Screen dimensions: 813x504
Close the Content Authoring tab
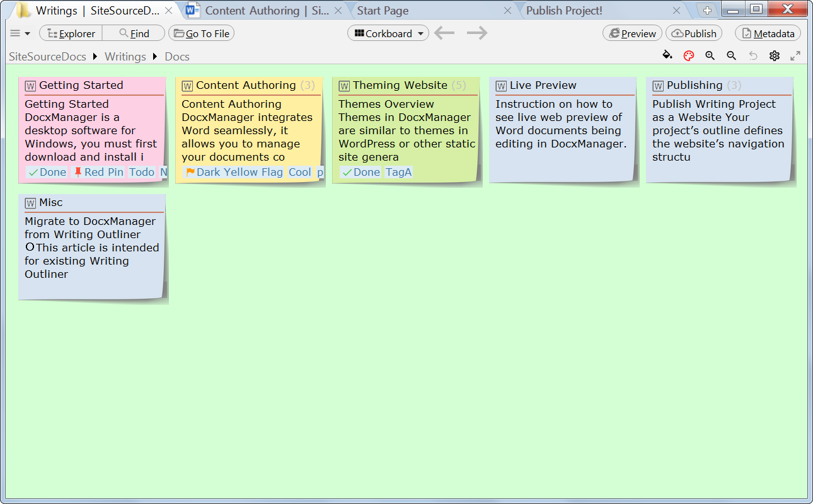(x=338, y=11)
